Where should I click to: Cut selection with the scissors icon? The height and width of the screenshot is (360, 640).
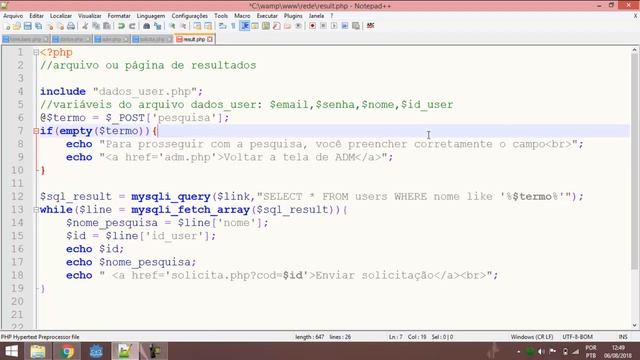click(85, 26)
